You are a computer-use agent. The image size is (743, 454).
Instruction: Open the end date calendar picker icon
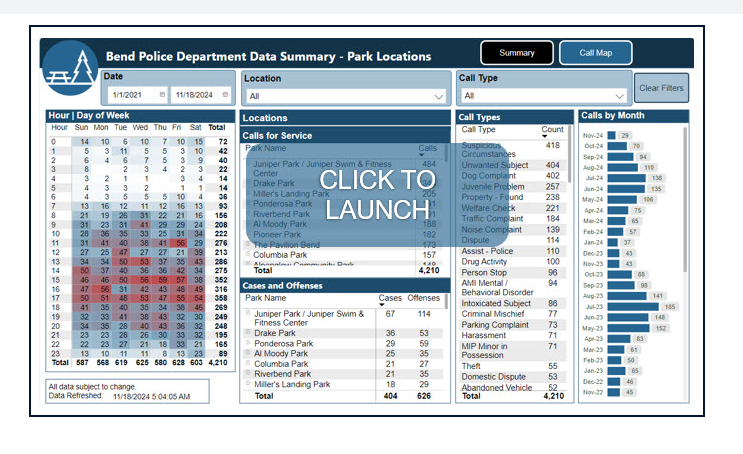coord(225,95)
